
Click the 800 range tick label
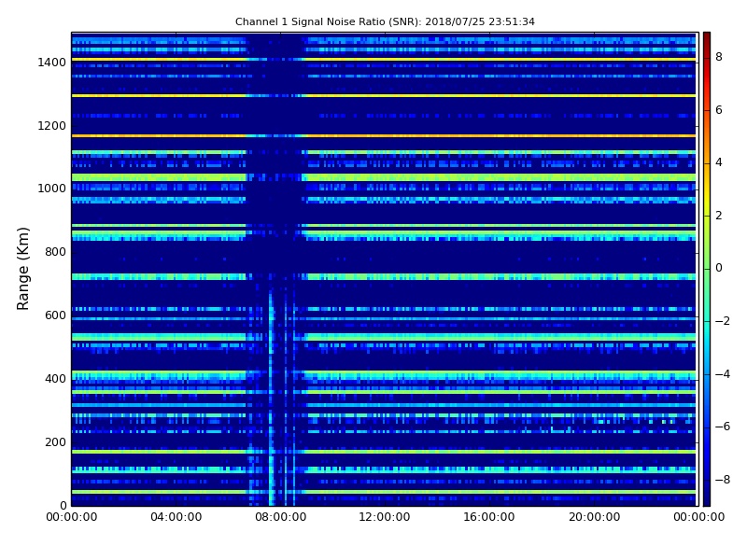point(55,252)
